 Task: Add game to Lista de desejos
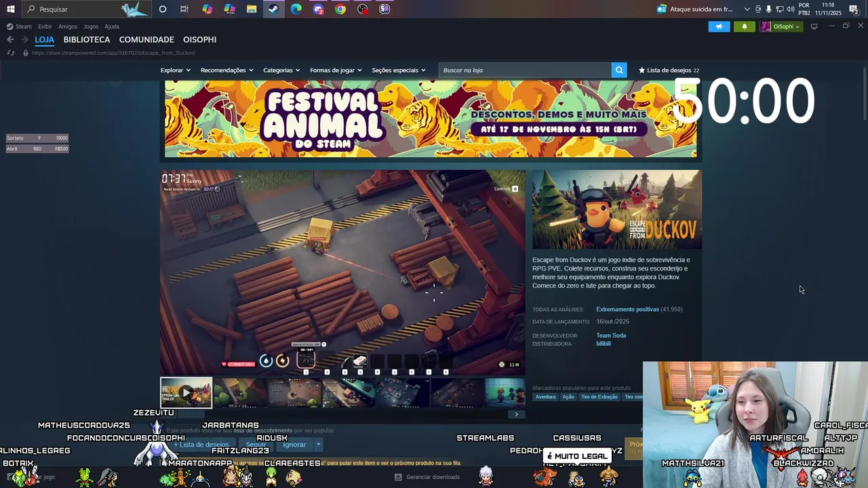[x=201, y=445]
